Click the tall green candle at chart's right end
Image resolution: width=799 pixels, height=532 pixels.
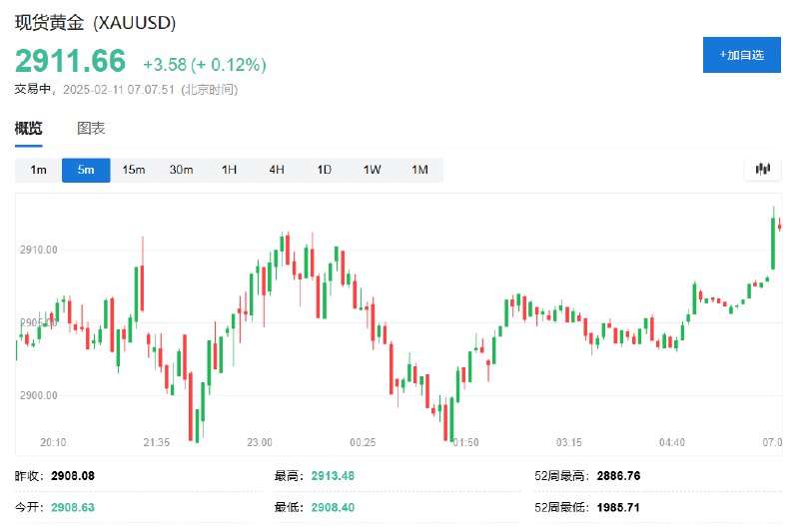(773, 244)
